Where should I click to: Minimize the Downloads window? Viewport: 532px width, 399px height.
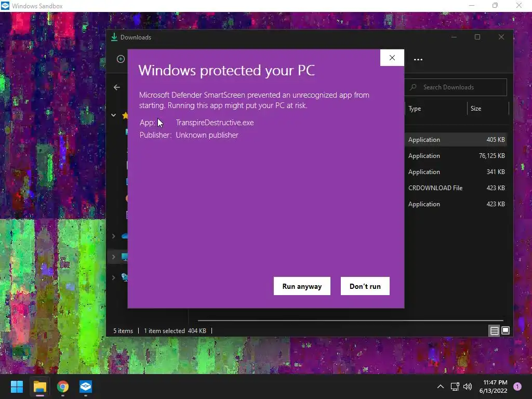coord(454,37)
